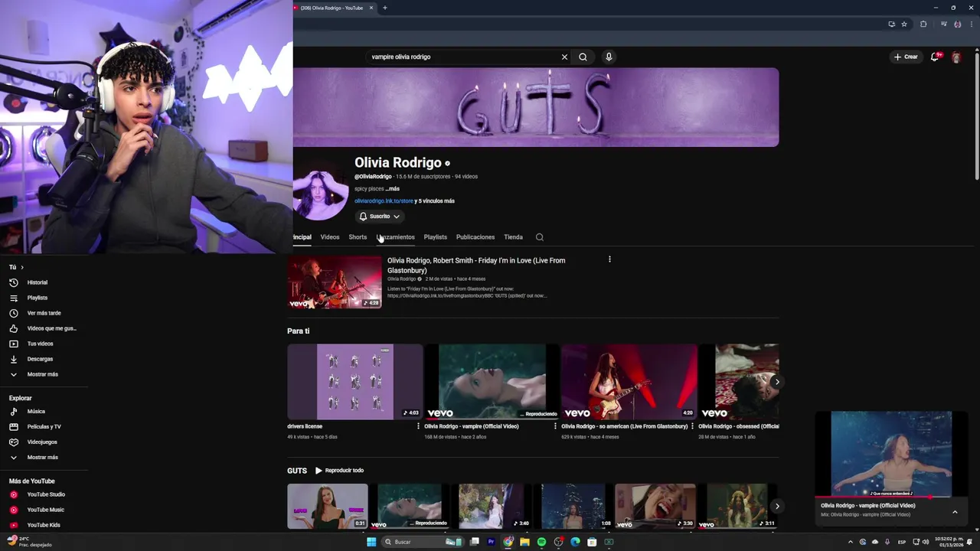Open Premiere Pro from the taskbar
The image size is (980, 551).
click(492, 542)
